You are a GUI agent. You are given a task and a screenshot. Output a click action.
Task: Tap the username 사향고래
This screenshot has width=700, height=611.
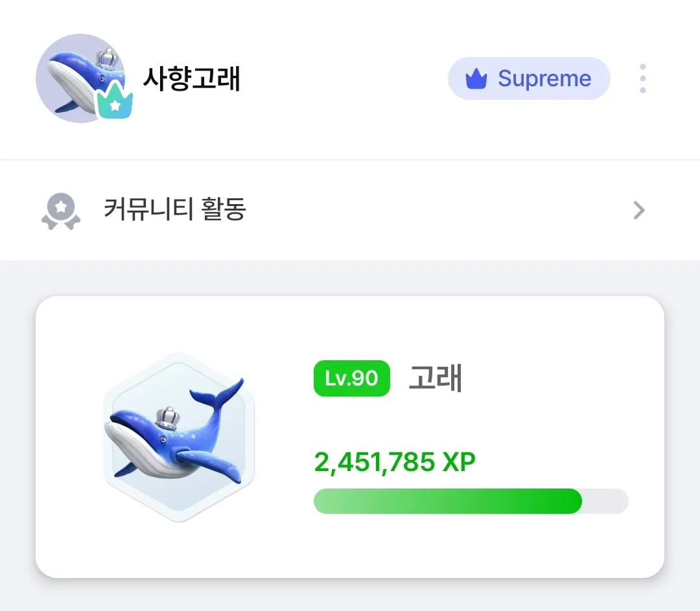pyautogui.click(x=192, y=79)
